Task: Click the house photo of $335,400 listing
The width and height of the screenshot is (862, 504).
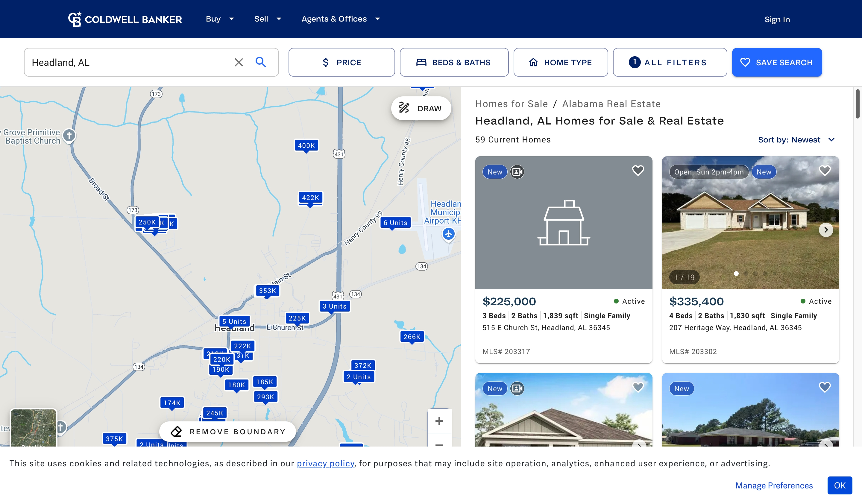Action: coord(750,223)
